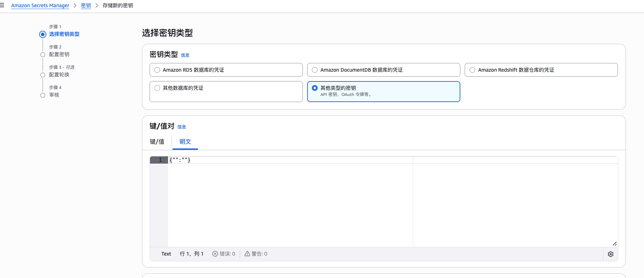Open the hamburger navigation menu icon
The image size is (644, 278).
[2, 5]
